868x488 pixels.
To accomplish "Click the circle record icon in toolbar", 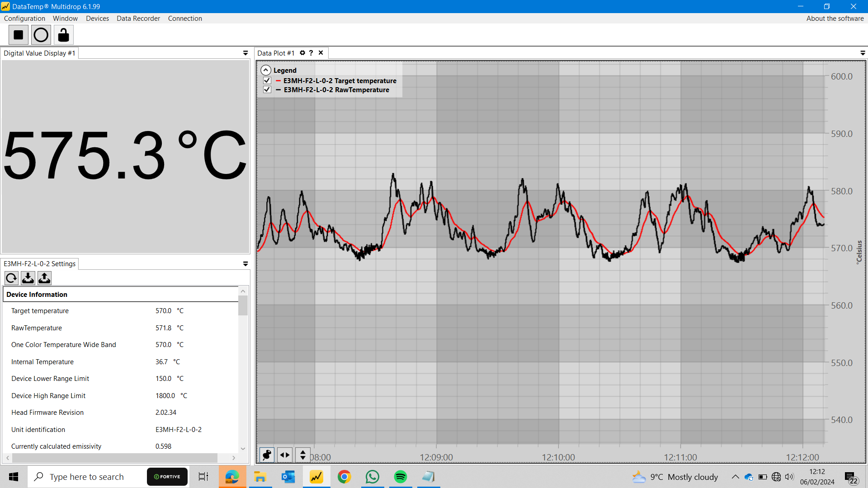I will point(41,35).
